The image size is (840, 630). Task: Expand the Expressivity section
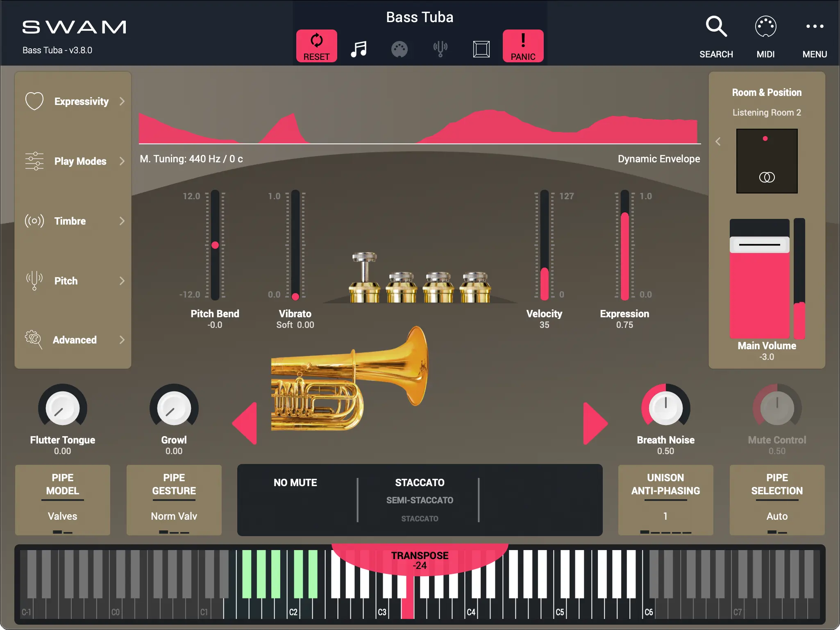[x=74, y=101]
